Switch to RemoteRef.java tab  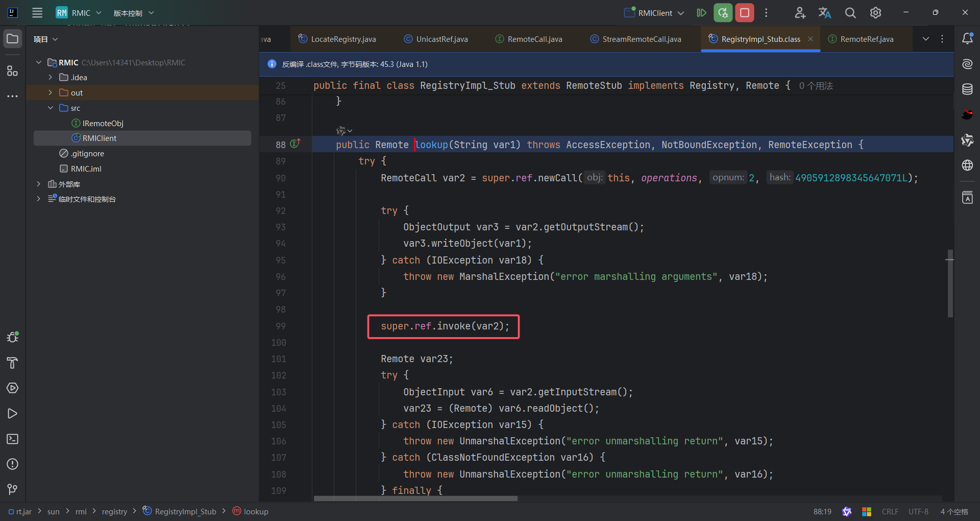coord(861,39)
